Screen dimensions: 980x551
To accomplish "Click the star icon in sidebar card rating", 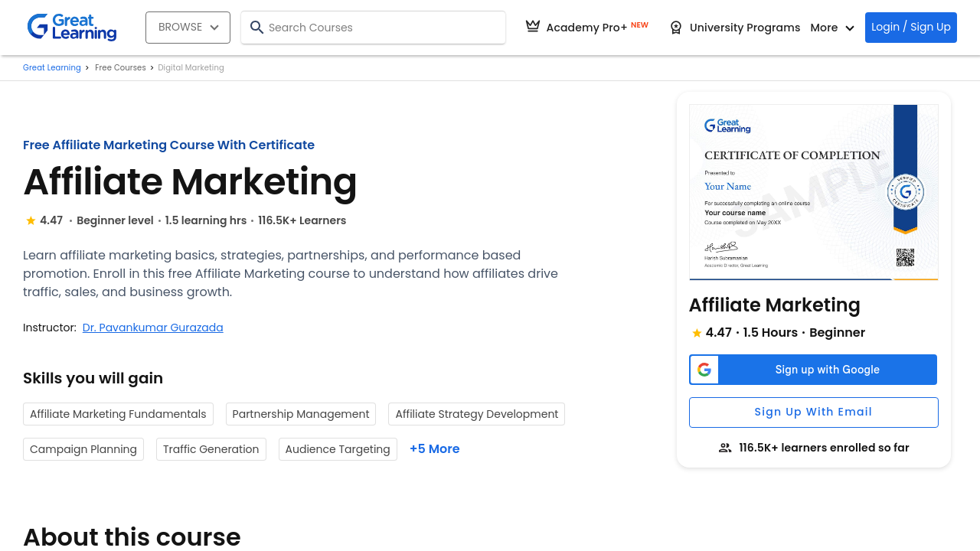I will (697, 333).
